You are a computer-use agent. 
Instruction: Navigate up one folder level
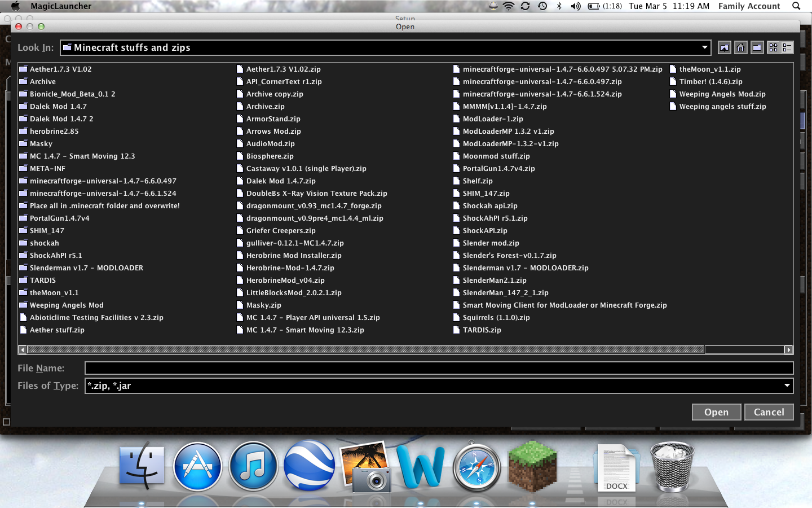724,47
